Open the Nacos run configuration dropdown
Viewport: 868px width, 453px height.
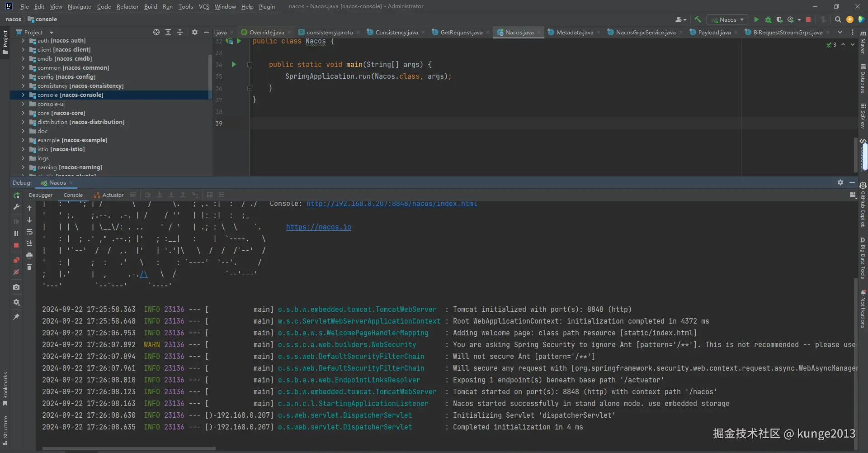click(x=727, y=19)
